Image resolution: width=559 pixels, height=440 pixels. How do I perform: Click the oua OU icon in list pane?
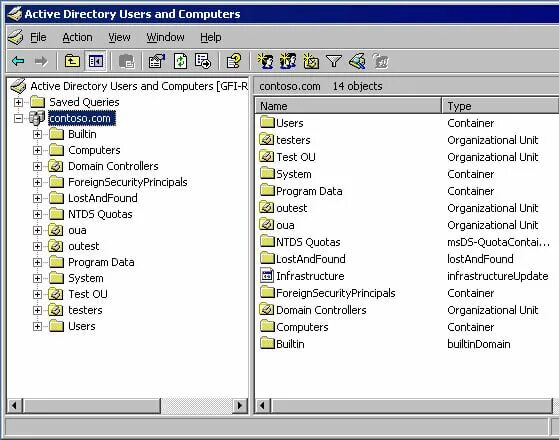click(266, 225)
